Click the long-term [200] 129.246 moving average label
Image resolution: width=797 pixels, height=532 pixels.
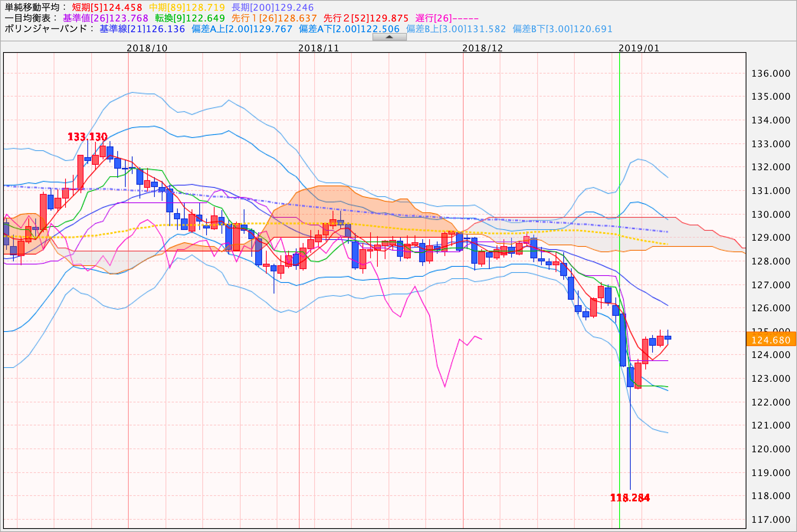click(273, 8)
